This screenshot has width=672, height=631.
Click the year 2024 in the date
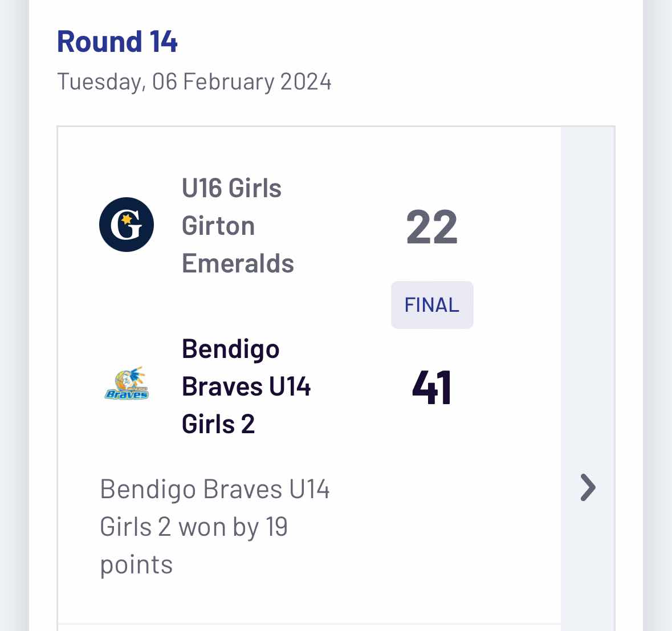[306, 82]
